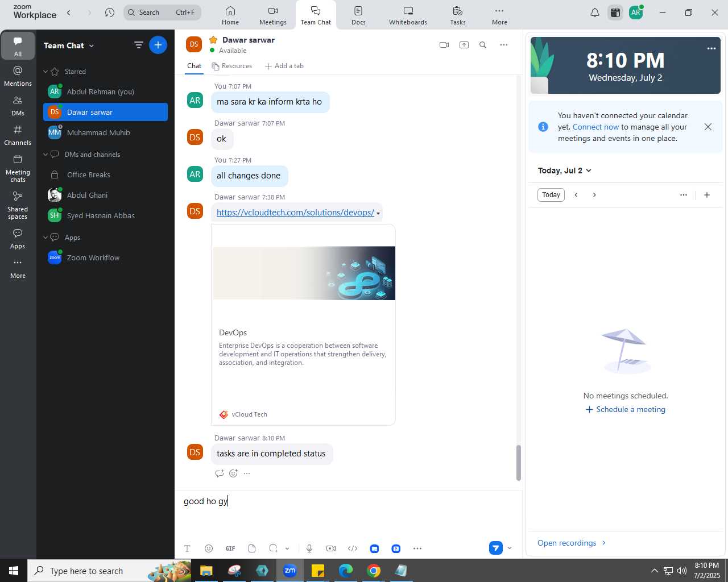This screenshot has width=728, height=582.
Task: Collapse DMs and channels section
Action: [45, 155]
